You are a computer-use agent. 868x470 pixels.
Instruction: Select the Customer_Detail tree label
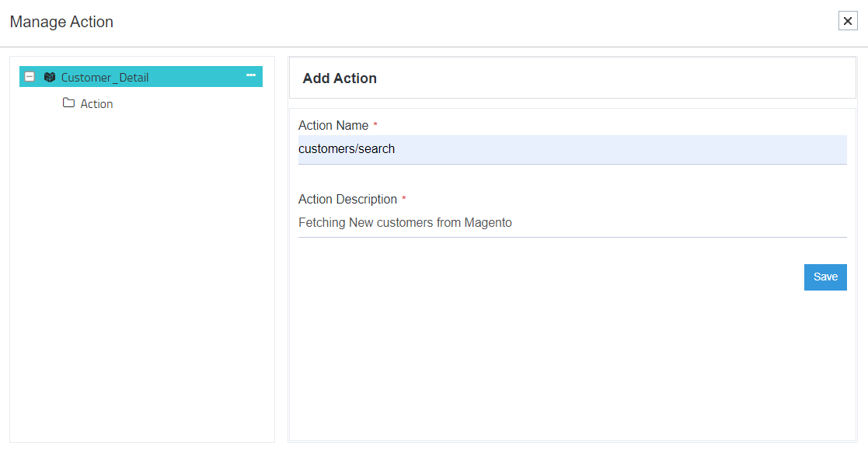tap(105, 78)
